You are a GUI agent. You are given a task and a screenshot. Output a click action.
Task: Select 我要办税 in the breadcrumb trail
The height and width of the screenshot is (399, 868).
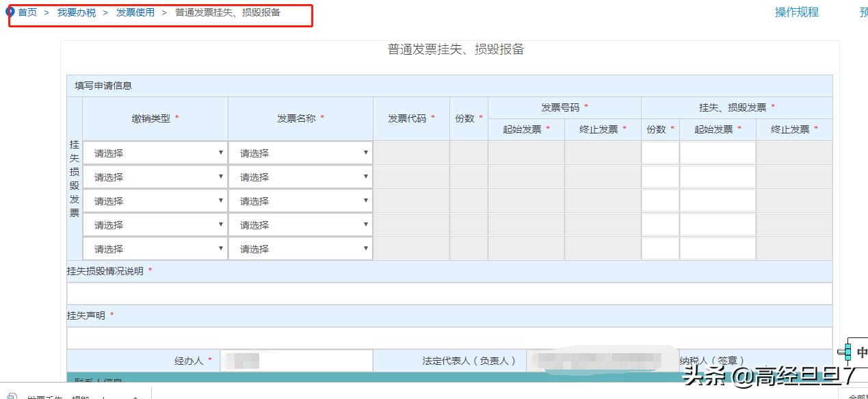point(77,12)
